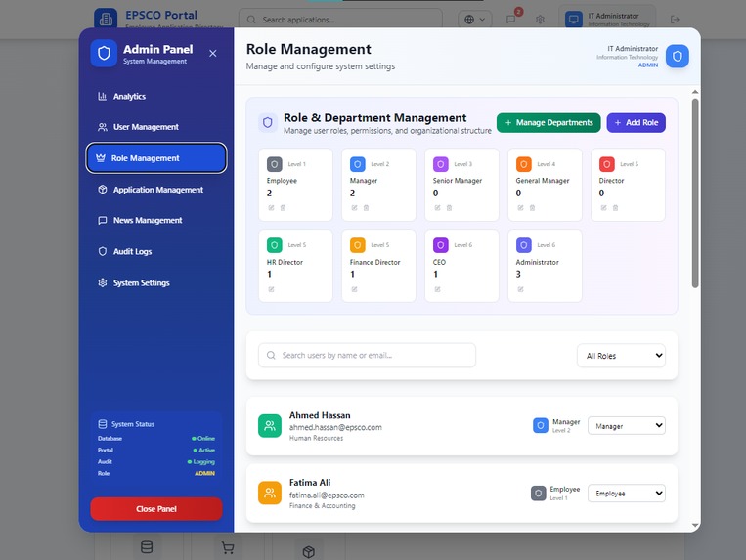746x560 pixels.
Task: Click the database icon below the panel
Action: 147,547
